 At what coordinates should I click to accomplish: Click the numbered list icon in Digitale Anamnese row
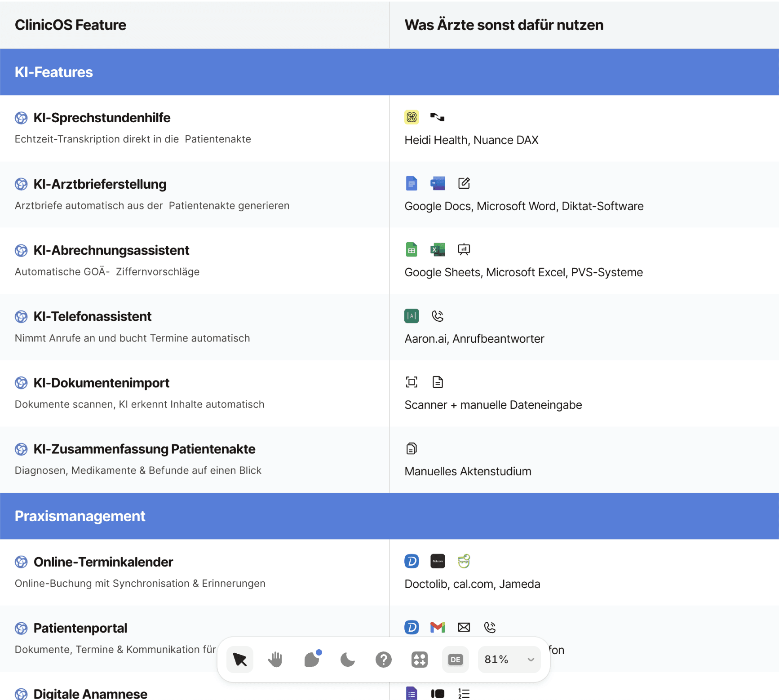pos(464,694)
